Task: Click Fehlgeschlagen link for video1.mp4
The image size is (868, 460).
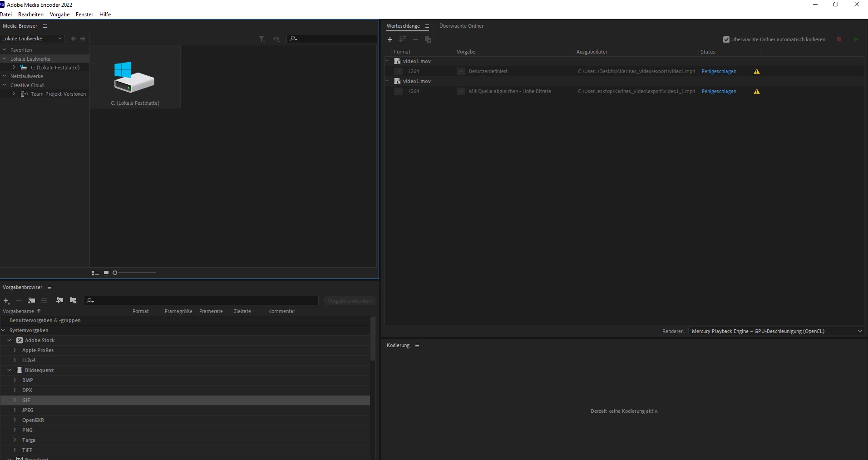Action: 719,72
